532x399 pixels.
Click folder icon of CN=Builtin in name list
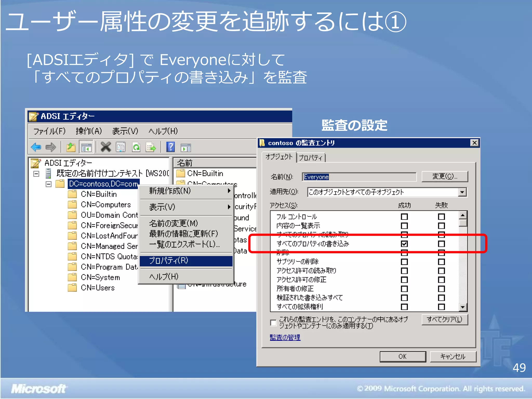click(x=181, y=173)
